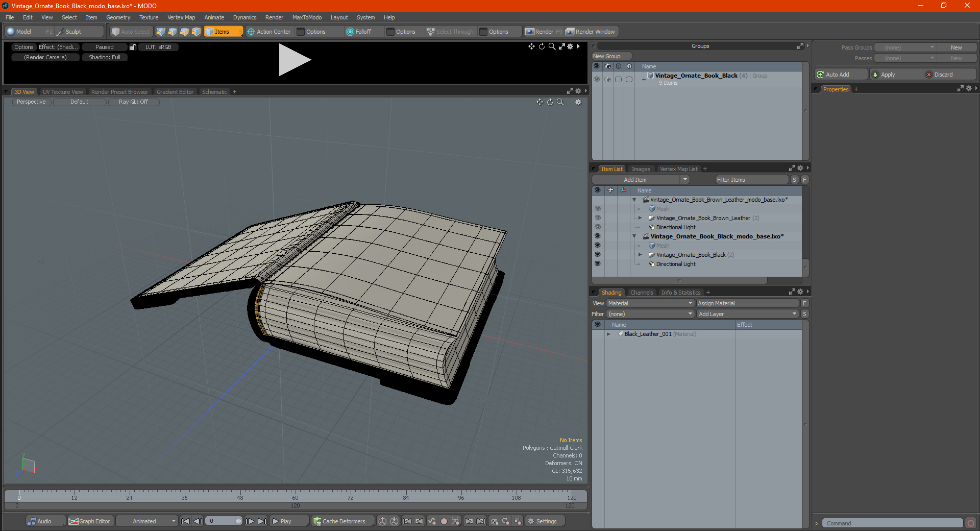
Task: Click the Play button in transport
Action: click(x=289, y=521)
